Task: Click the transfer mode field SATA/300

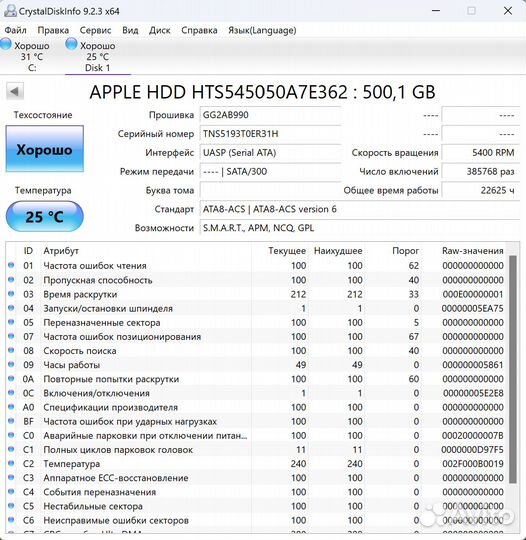Action: point(270,172)
